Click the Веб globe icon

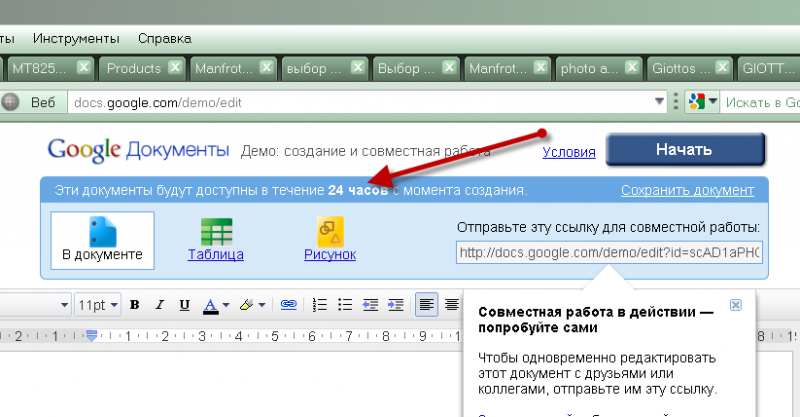point(10,102)
